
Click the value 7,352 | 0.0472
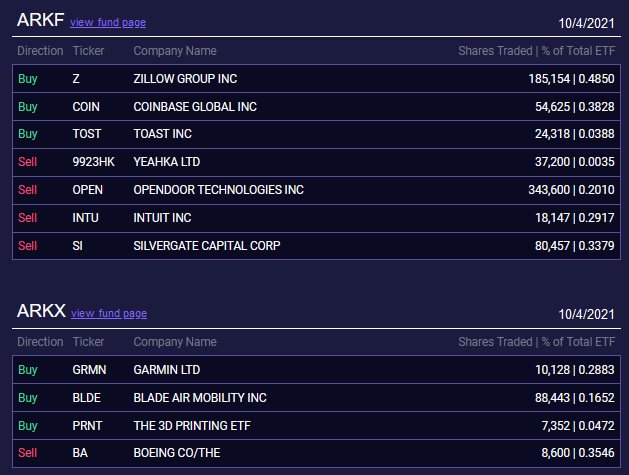(x=578, y=426)
